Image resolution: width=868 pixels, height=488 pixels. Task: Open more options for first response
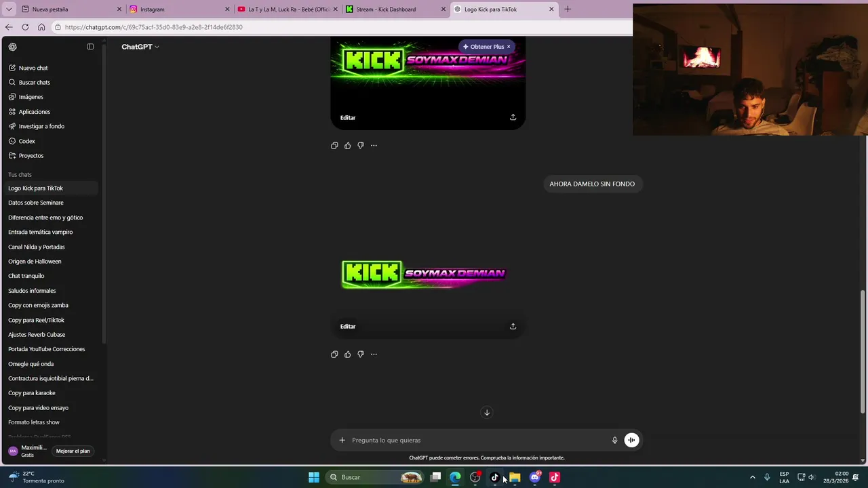pos(374,146)
